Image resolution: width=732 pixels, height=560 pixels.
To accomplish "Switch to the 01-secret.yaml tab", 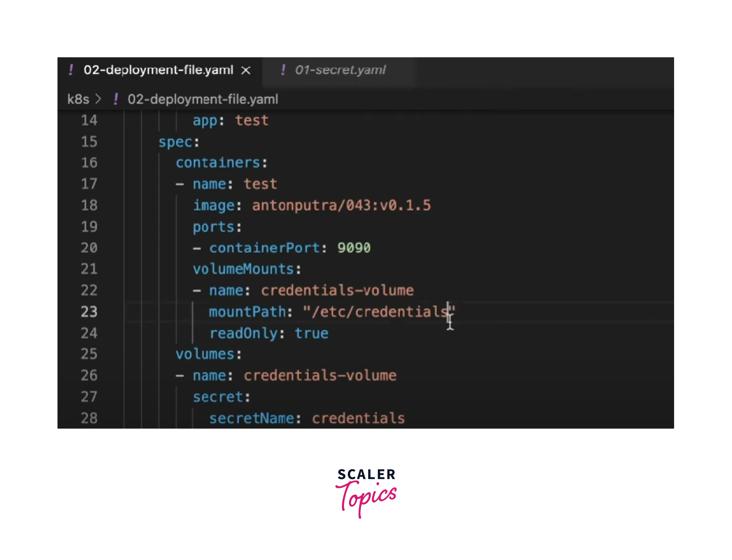I will coord(340,70).
